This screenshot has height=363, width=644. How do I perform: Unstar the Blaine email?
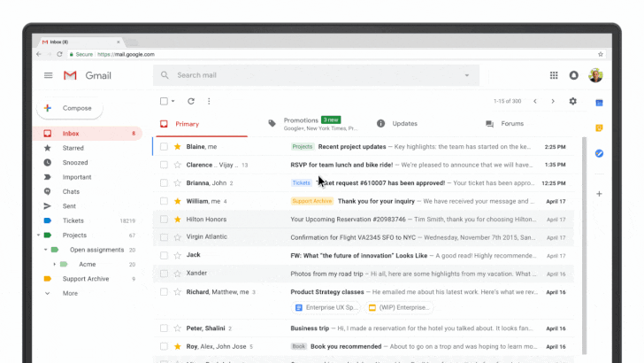[178, 146]
